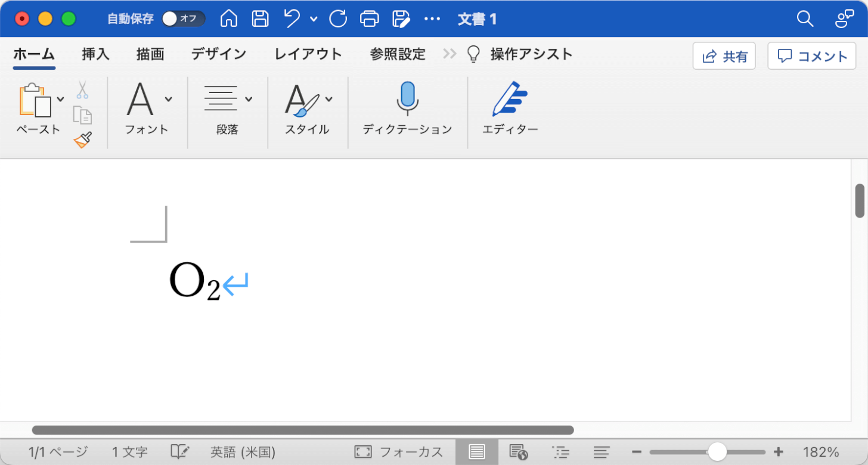This screenshot has width=868, height=465.
Task: Change language via 英語 (米国)
Action: click(243, 452)
